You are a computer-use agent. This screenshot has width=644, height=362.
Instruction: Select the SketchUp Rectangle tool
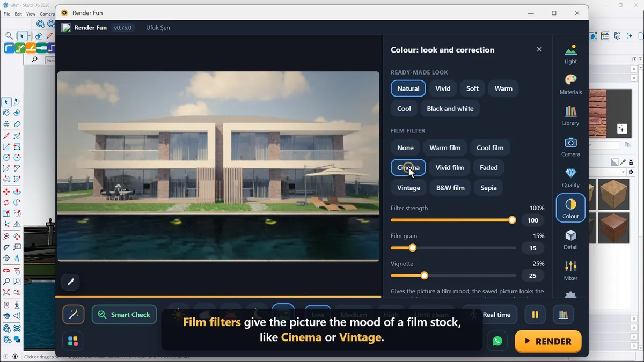pos(6,146)
